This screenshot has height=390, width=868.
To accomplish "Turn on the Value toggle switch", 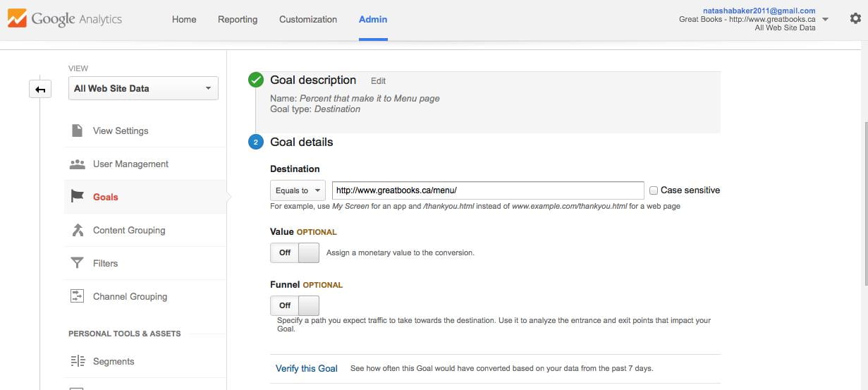I will coord(295,252).
